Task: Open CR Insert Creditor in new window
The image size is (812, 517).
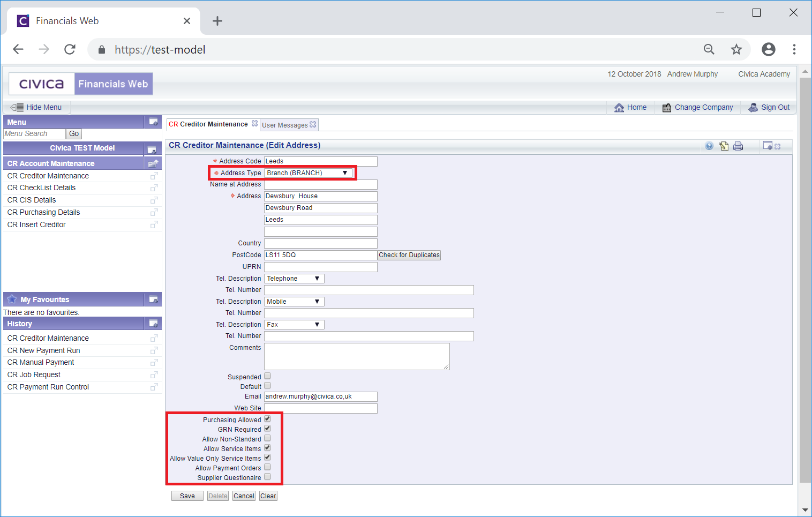Action: 154,225
